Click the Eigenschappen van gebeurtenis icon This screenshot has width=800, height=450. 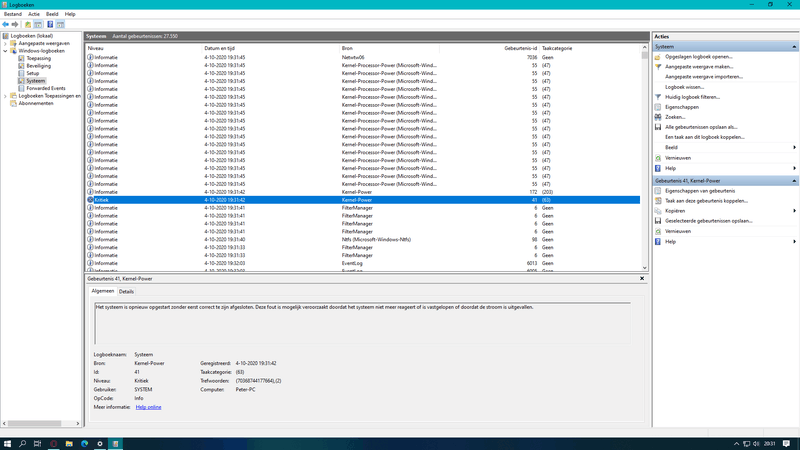click(x=658, y=191)
